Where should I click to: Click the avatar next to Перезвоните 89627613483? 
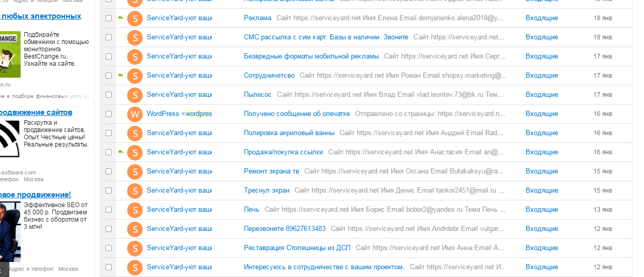135,229
